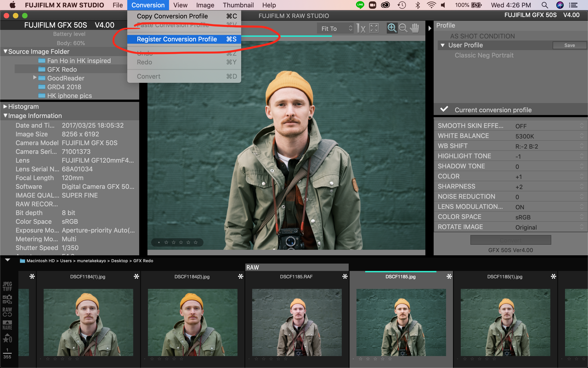Change the COLOR SPACE stepper

click(581, 217)
